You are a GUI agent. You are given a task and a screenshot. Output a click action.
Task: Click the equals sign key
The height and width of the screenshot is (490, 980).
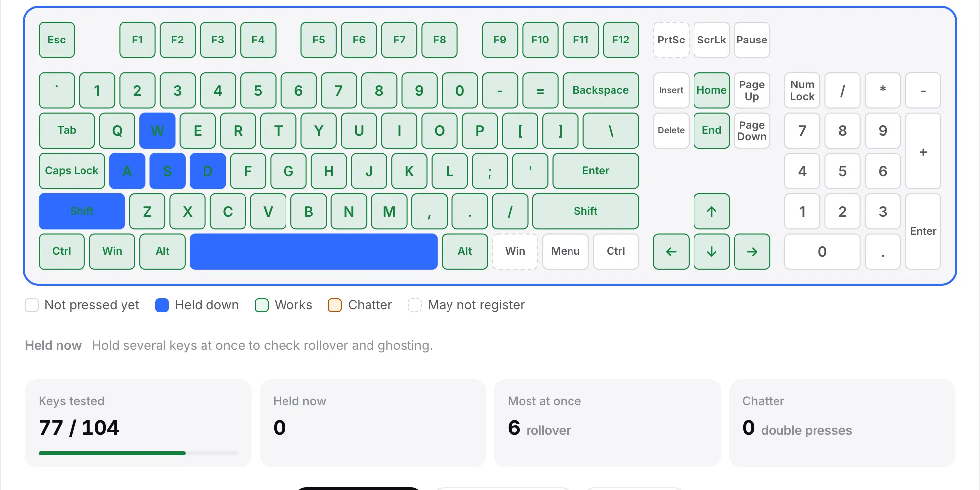click(540, 90)
